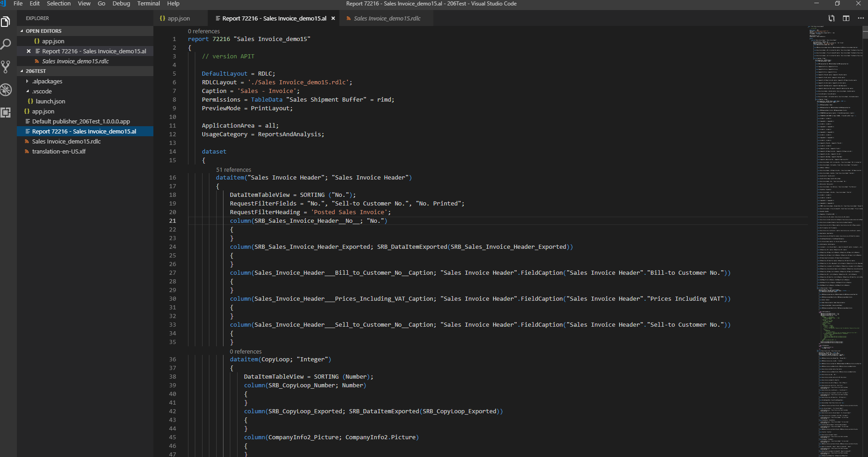Click the EXPLORER panel title
The image size is (868, 457).
pyautogui.click(x=37, y=19)
